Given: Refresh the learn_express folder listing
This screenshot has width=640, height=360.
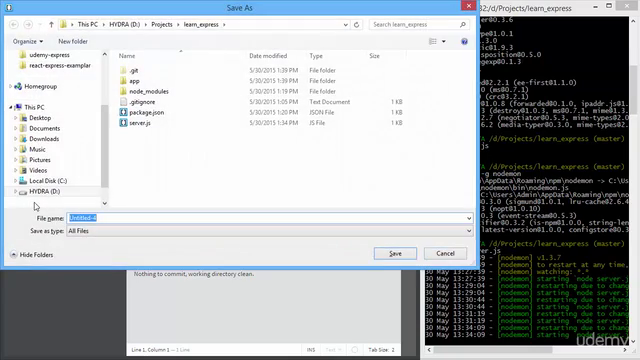Looking at the screenshot, I should [x=356, y=24].
